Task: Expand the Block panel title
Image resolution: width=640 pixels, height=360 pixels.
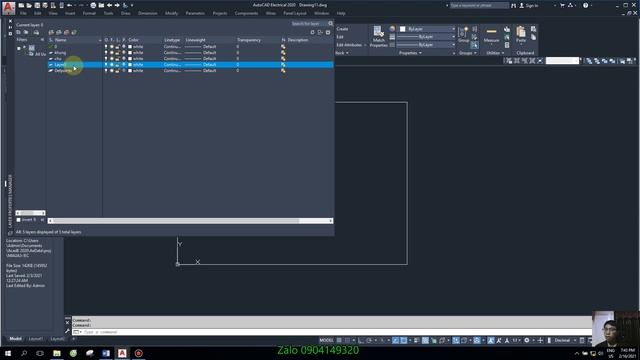Action: click(x=342, y=53)
